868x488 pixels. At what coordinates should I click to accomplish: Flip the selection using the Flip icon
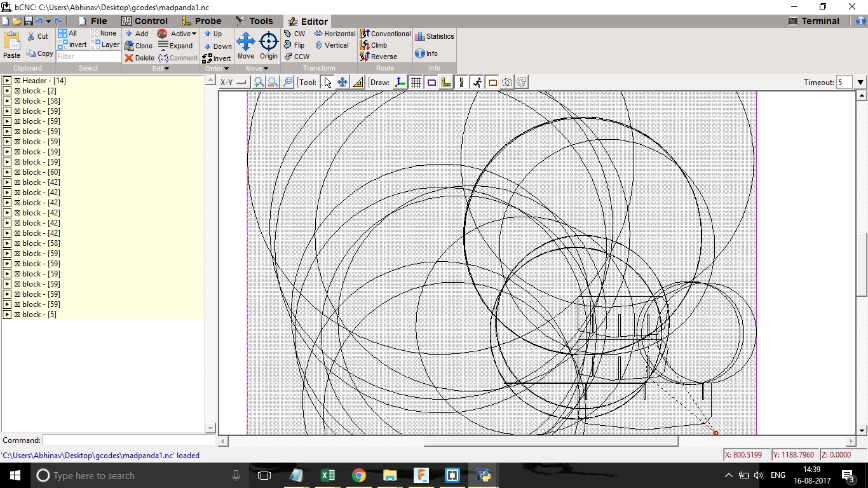point(293,45)
